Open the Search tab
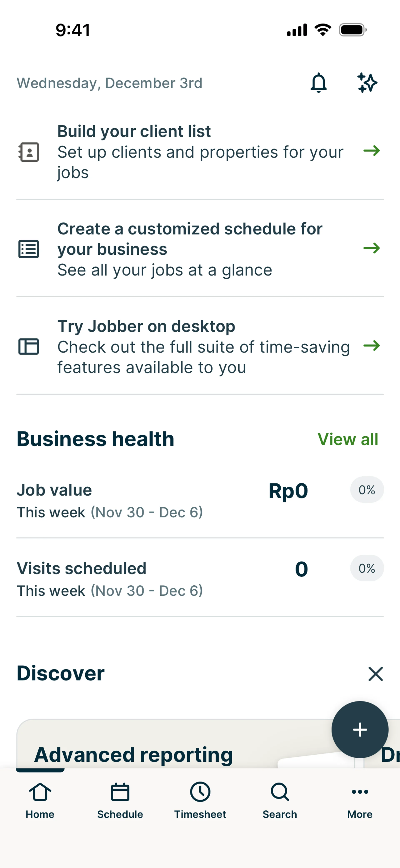The height and width of the screenshot is (868, 400). point(280,800)
